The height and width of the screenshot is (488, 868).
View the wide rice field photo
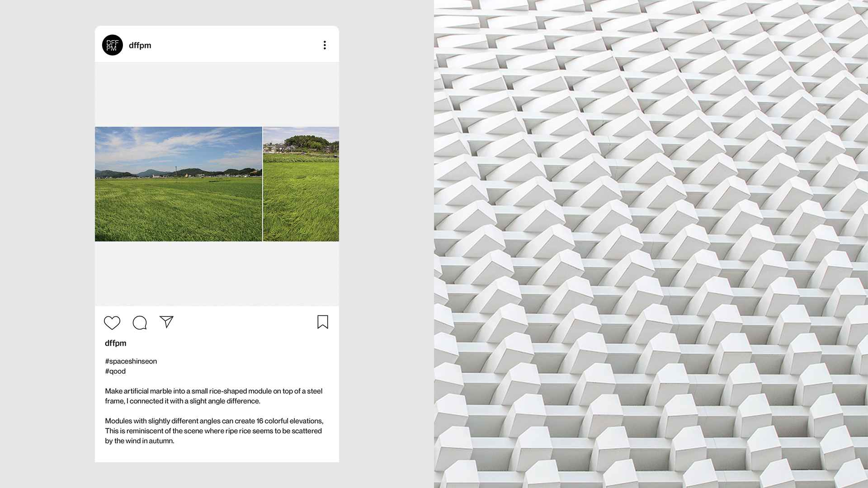point(179,184)
